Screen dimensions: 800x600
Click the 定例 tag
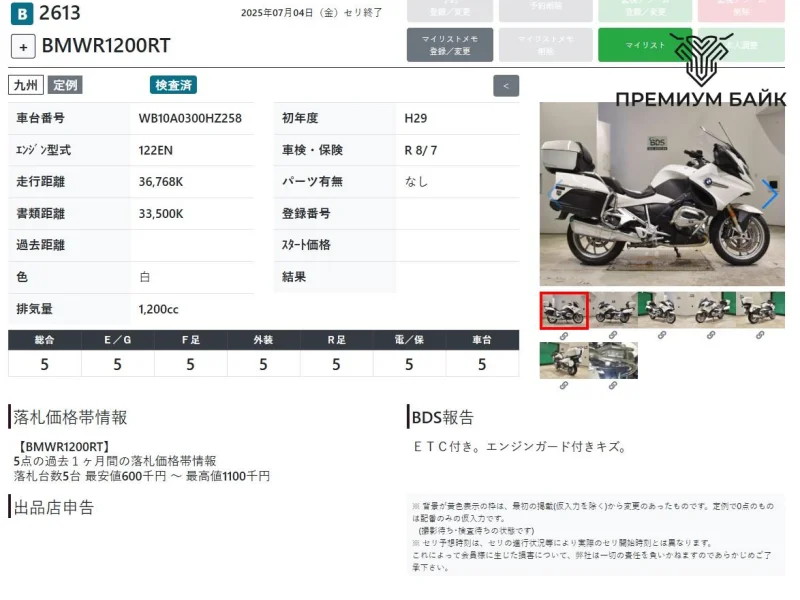[65, 86]
